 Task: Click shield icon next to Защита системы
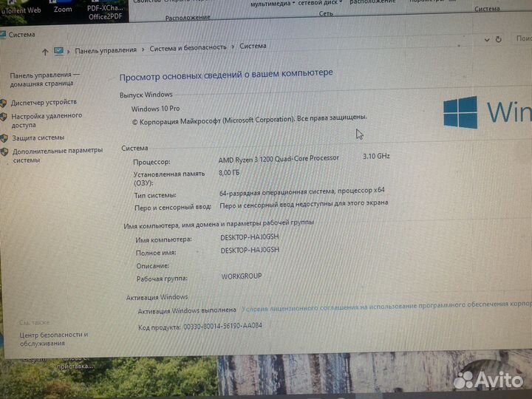click(4, 138)
